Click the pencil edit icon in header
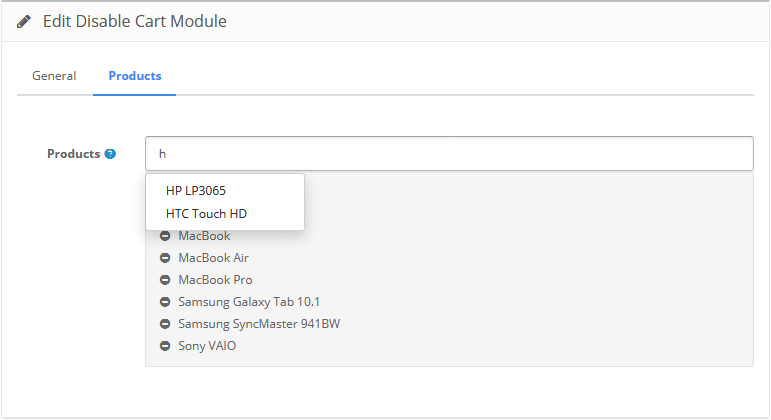This screenshot has height=420, width=771. (x=24, y=22)
